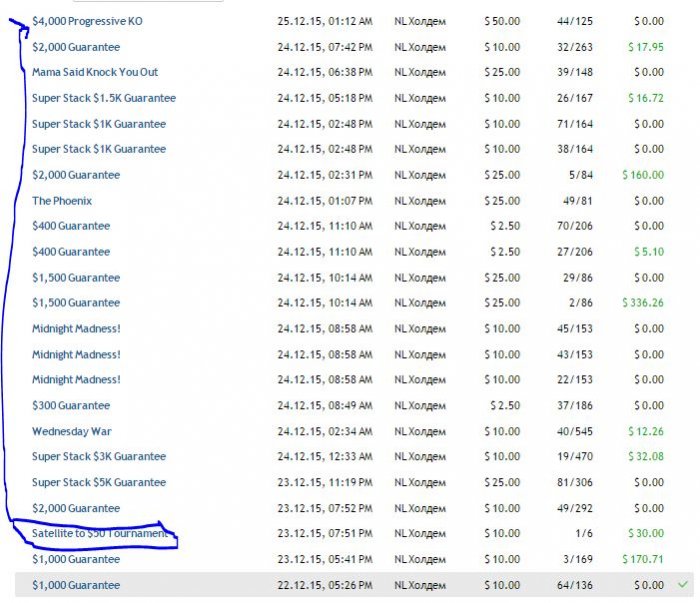700x603 pixels.
Task: Click the date 23.12.15, 11:19 PM
Action: coord(325,482)
